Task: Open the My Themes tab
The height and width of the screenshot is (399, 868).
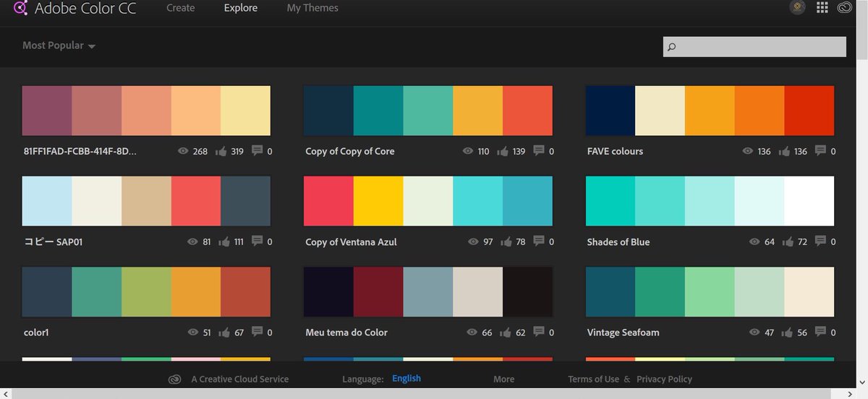Action: pos(312,8)
